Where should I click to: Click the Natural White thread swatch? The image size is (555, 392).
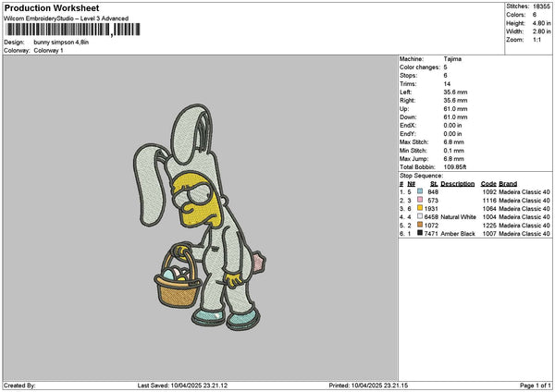tap(420, 216)
